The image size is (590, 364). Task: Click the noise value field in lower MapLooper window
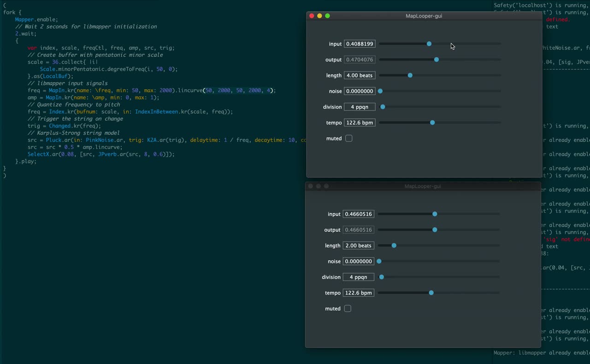[x=358, y=261]
